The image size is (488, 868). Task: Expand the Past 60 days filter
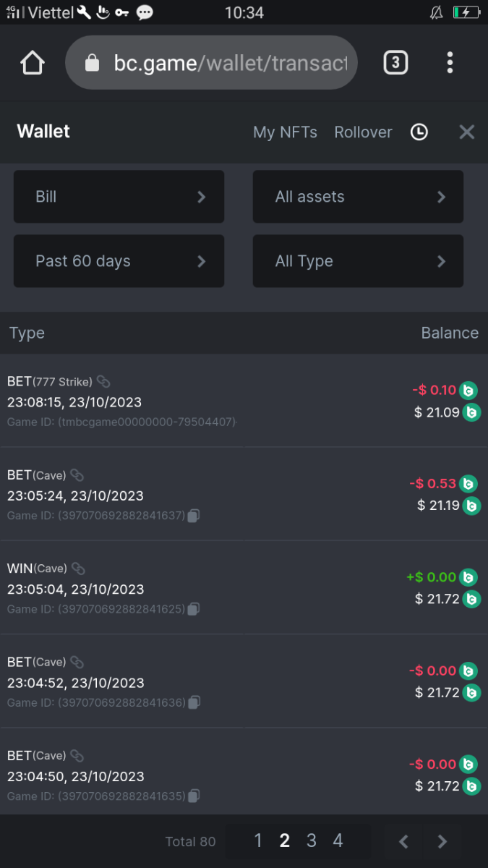click(119, 261)
